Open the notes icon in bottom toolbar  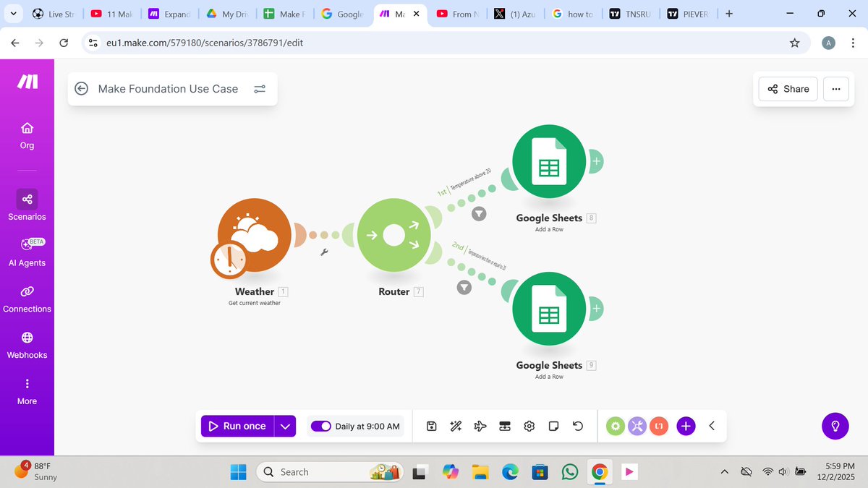pos(553,426)
